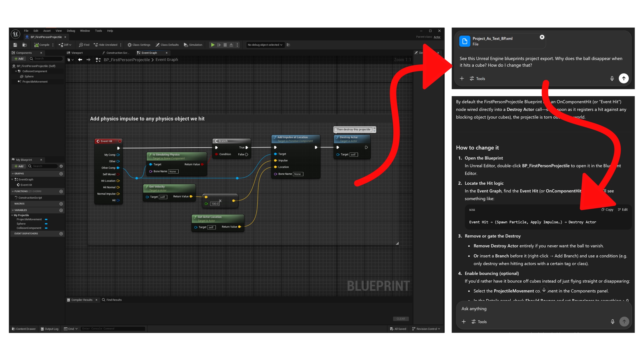Click the Branch node header

click(232, 141)
